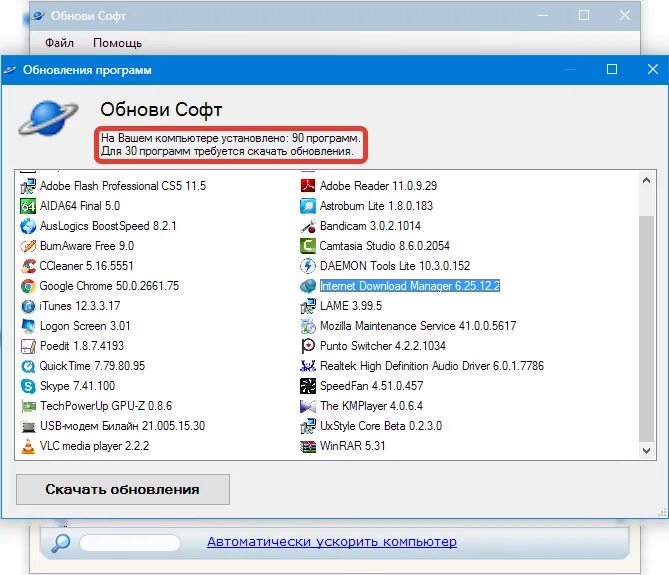Image resolution: width=669 pixels, height=575 pixels.
Task: Open the Помощь menu
Action: coord(117,43)
